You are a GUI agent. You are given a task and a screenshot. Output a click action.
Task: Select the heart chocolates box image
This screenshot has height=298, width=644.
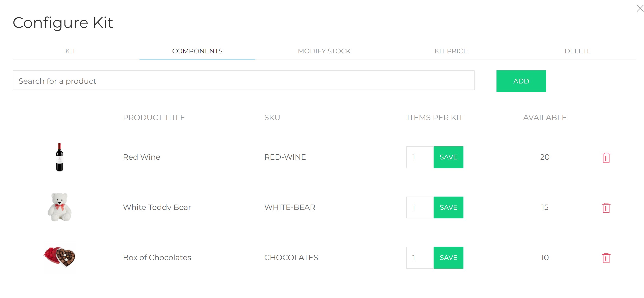click(60, 257)
